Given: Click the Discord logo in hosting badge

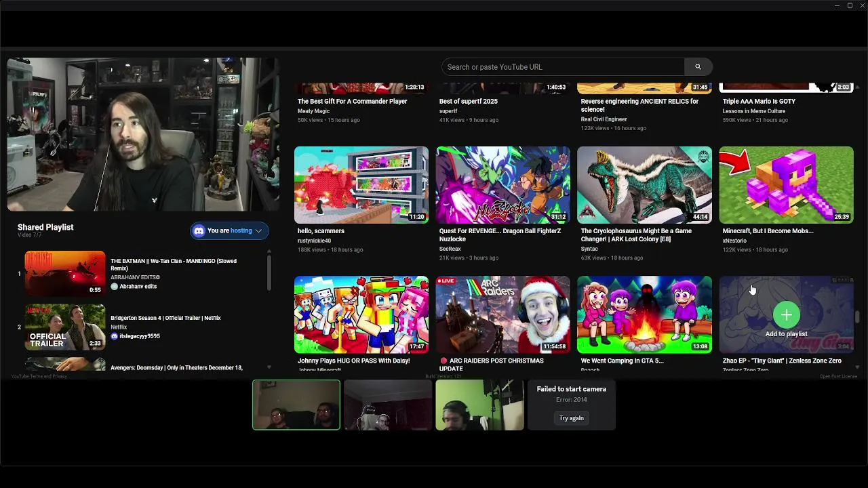Looking at the screenshot, I should (199, 230).
